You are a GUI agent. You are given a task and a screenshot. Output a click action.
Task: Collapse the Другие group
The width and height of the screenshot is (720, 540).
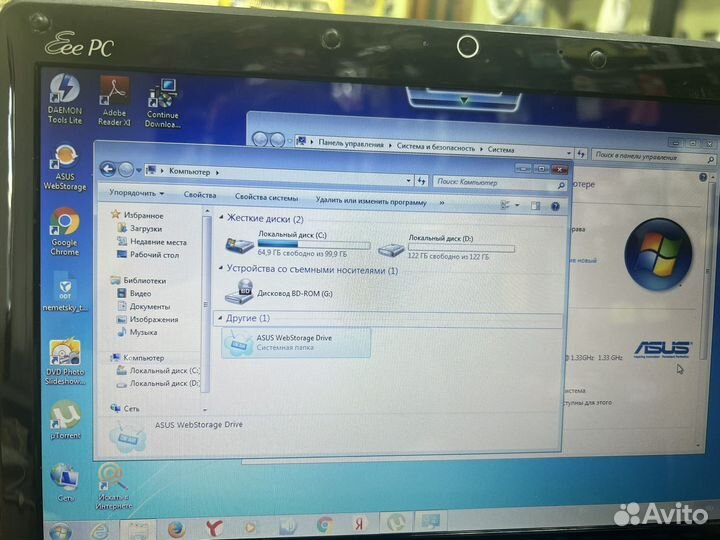point(219,317)
